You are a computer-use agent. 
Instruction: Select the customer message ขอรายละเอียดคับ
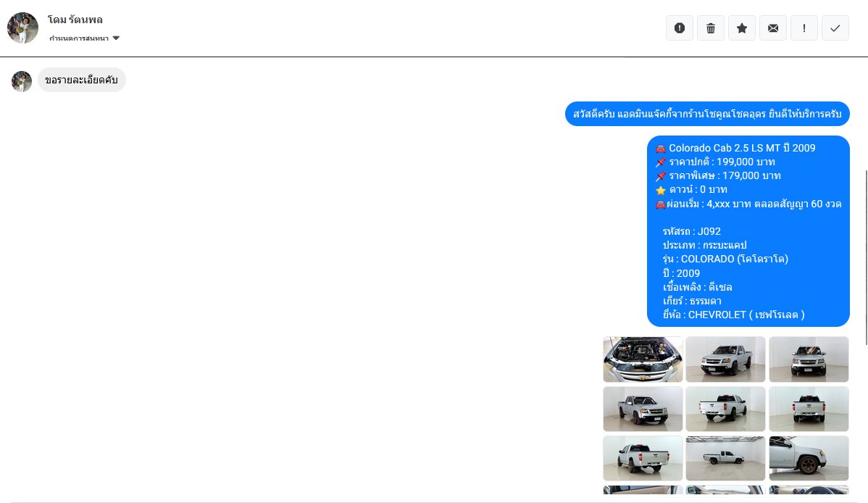click(x=81, y=80)
